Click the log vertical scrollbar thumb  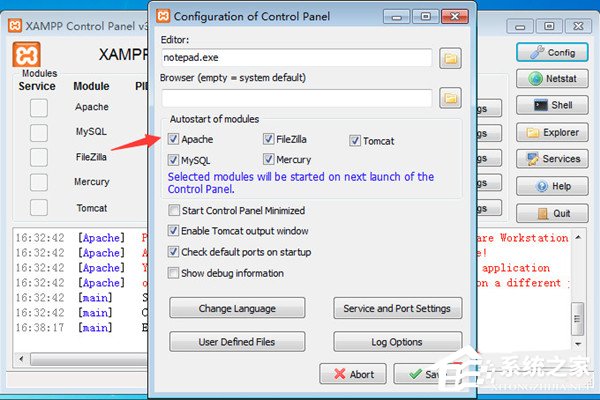click(x=577, y=318)
